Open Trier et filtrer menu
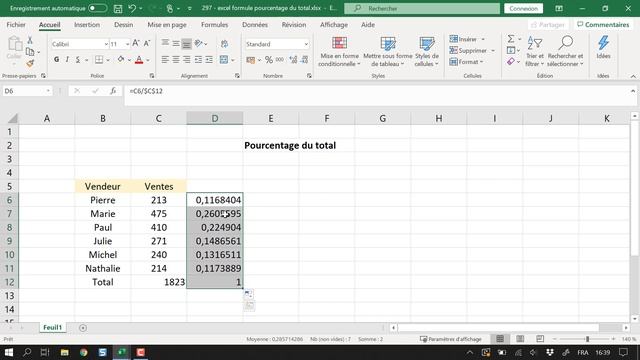Image resolution: width=640 pixels, height=360 pixels. [x=535, y=51]
